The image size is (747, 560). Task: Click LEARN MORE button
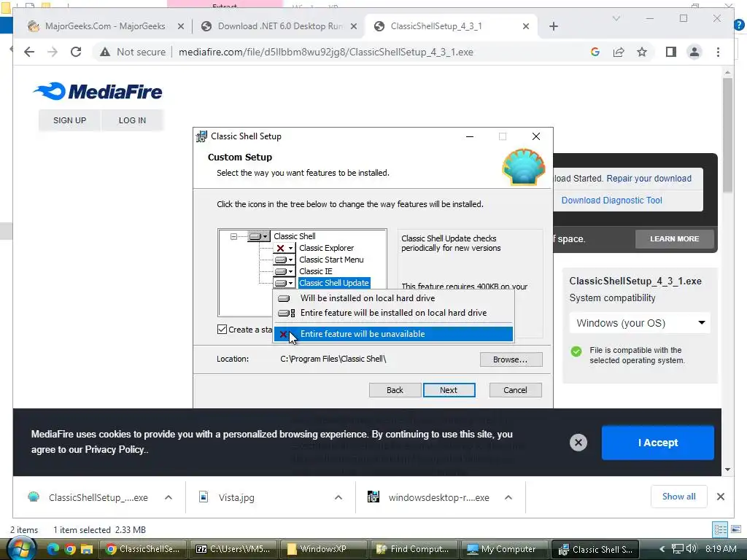[x=675, y=239]
